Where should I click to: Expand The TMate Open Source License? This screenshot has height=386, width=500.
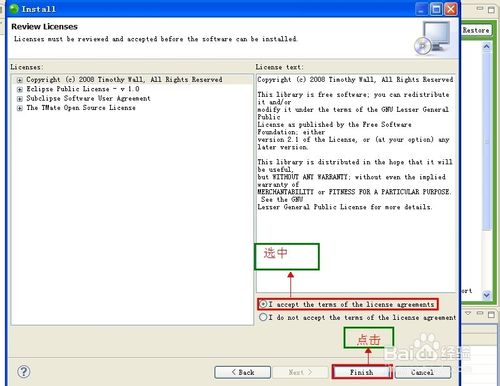click(20, 108)
